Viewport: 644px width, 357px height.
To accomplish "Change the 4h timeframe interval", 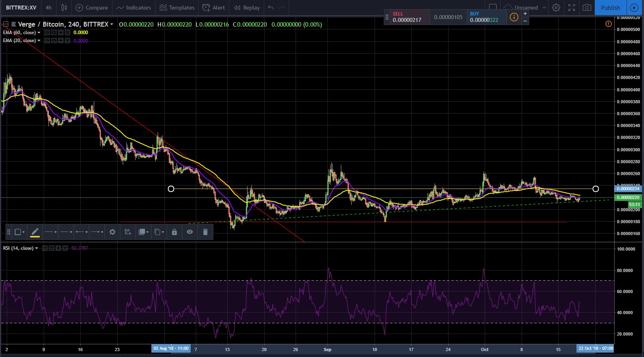I will point(48,8).
